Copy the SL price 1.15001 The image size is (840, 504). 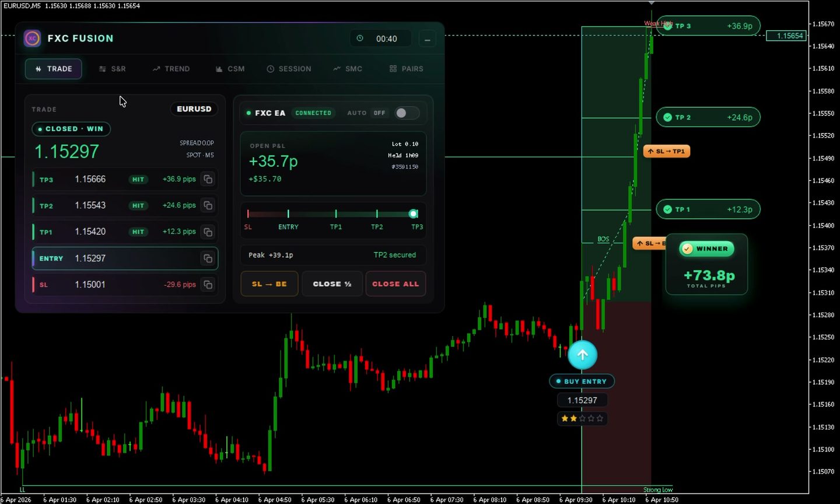208,284
